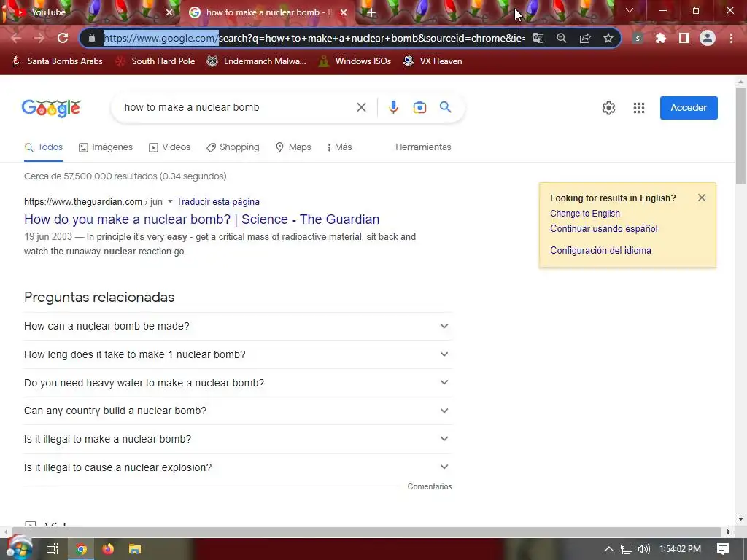
Task: Open VX Heaven bookmark
Action: [x=433, y=61]
